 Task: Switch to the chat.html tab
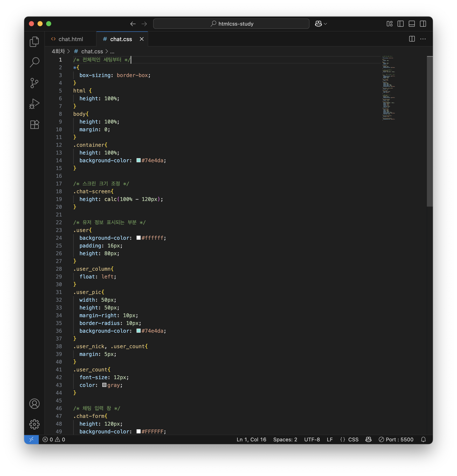click(70, 39)
